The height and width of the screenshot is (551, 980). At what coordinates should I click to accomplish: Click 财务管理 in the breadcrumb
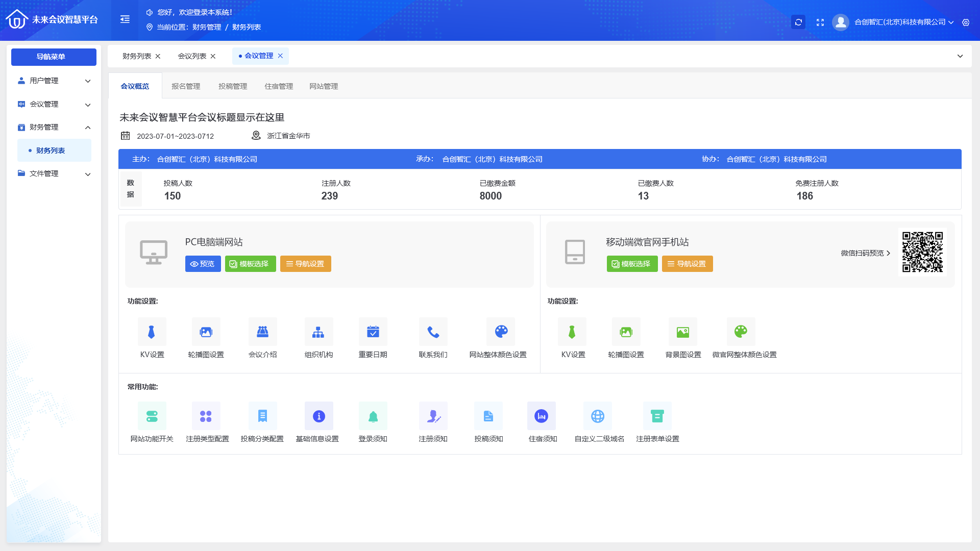pos(207,27)
